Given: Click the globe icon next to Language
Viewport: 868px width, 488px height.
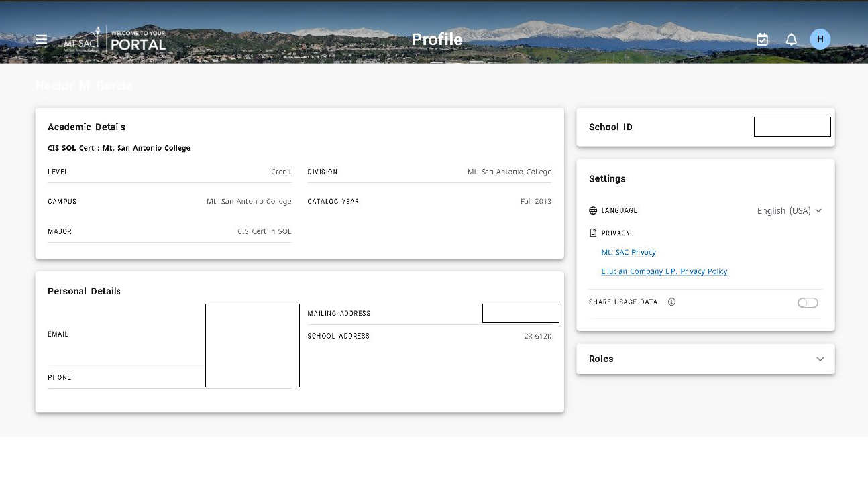Looking at the screenshot, I should click(x=593, y=210).
